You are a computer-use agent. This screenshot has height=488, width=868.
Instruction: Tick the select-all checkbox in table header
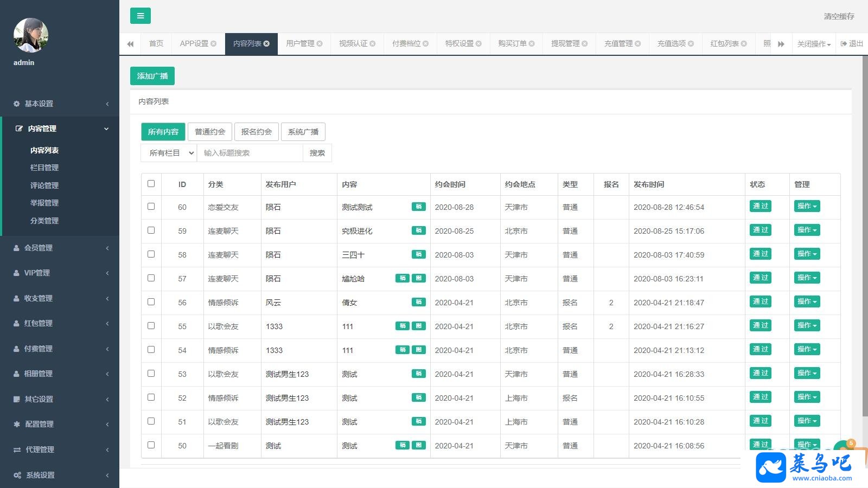(151, 183)
